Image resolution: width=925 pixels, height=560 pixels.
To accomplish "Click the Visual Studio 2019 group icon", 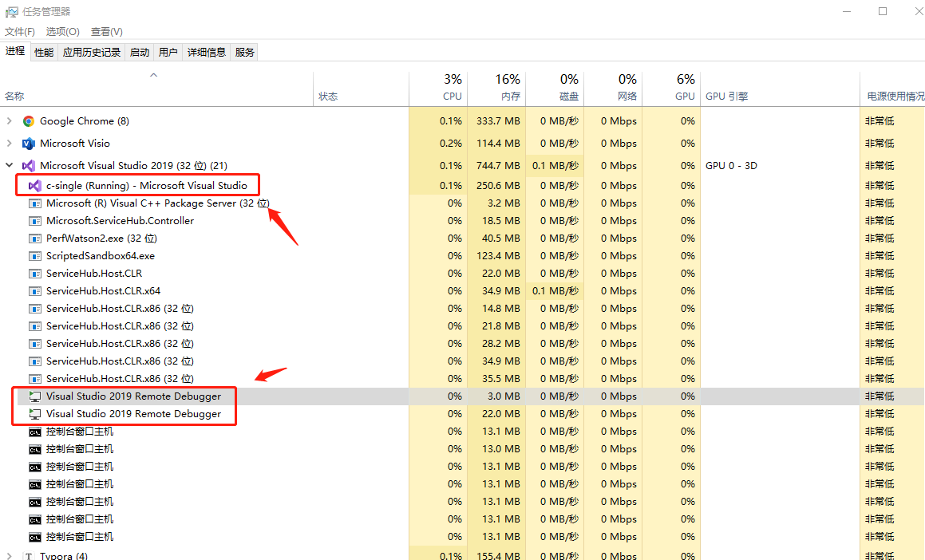I will click(x=29, y=166).
